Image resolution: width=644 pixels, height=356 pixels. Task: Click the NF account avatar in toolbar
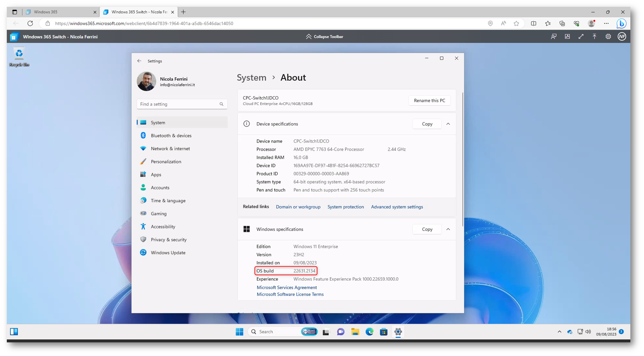click(622, 37)
